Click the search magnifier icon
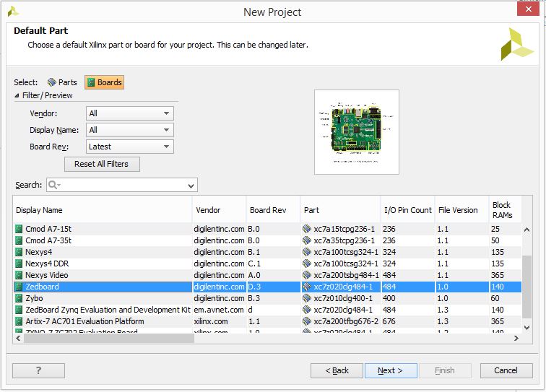546x392 pixels. (x=53, y=185)
